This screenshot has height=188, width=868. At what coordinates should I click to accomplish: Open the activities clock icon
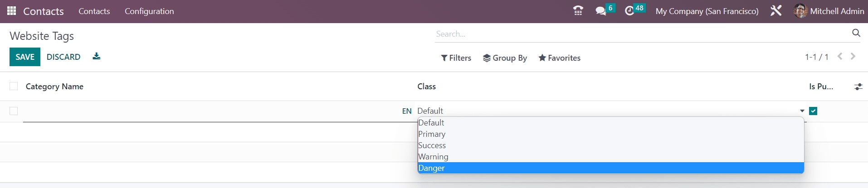pyautogui.click(x=629, y=11)
